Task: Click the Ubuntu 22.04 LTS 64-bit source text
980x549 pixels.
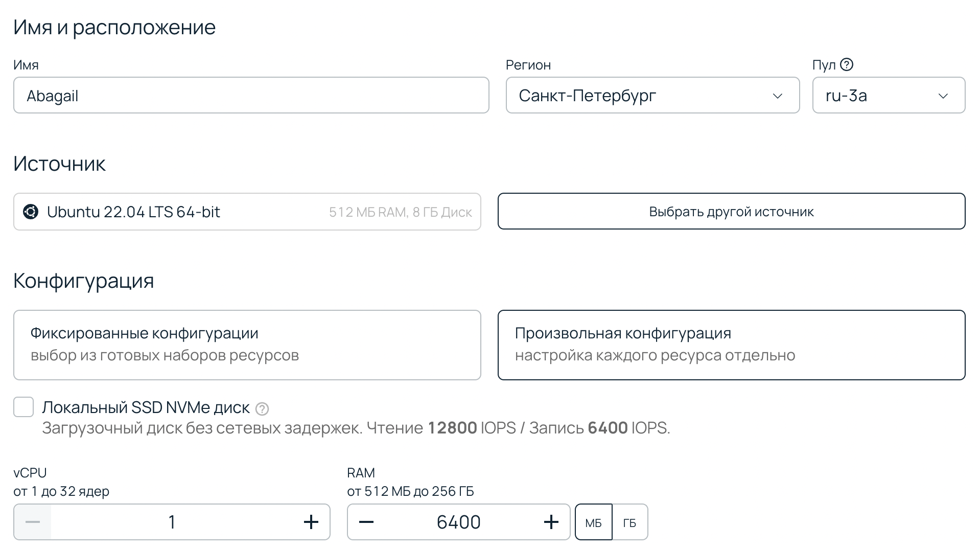Action: (x=133, y=212)
